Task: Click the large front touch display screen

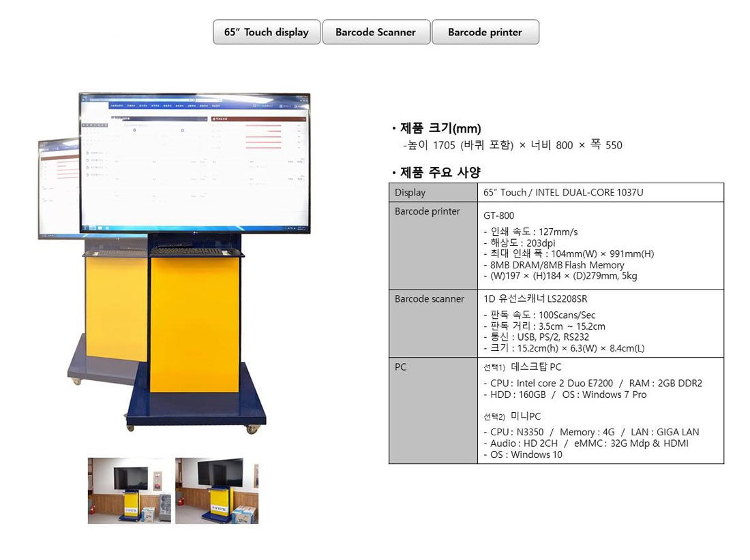Action: point(194,162)
